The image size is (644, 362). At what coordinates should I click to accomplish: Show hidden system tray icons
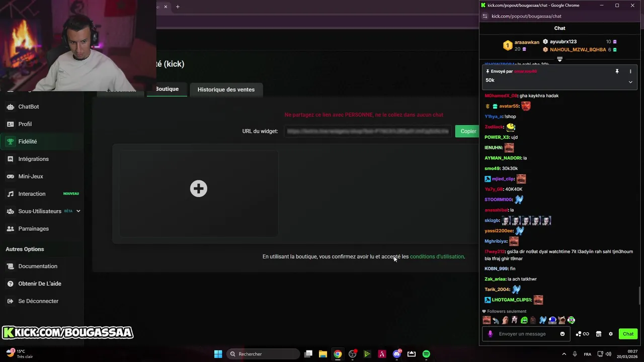point(563,354)
